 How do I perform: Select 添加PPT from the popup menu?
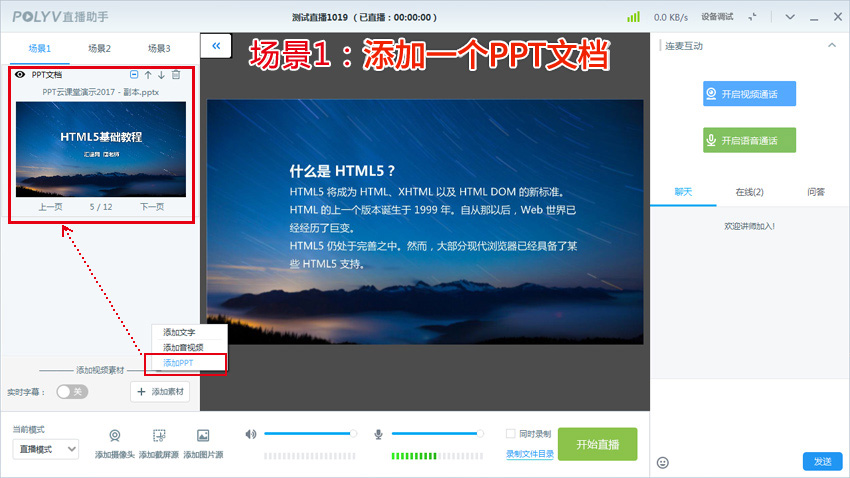pyautogui.click(x=179, y=362)
